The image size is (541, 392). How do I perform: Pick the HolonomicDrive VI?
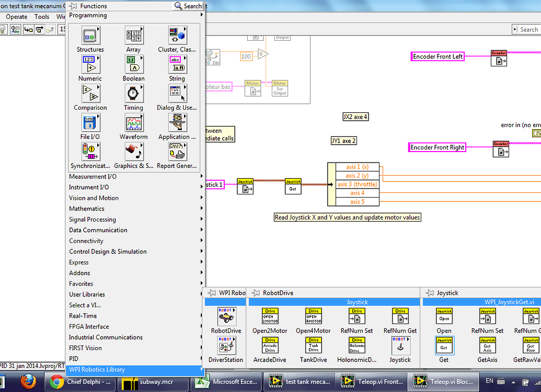357,345
